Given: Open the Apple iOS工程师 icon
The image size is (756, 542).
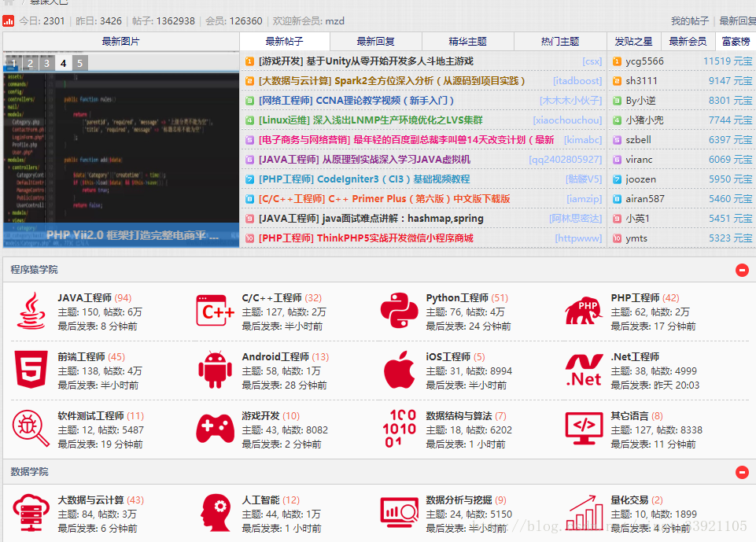Looking at the screenshot, I should point(399,370).
